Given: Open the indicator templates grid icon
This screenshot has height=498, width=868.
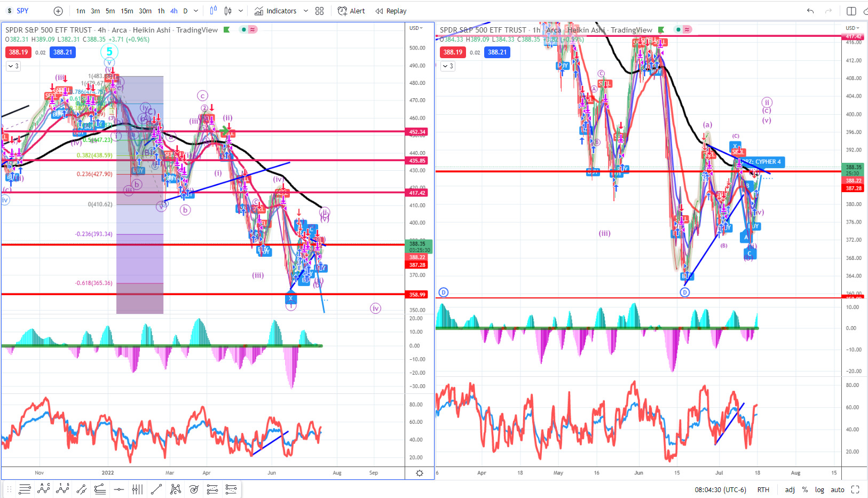Looking at the screenshot, I should coord(319,11).
